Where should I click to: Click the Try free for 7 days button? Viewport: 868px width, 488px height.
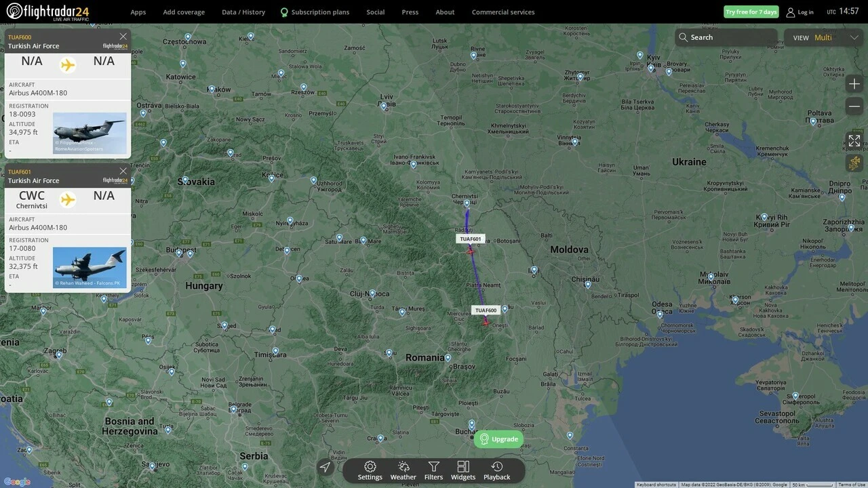(x=751, y=12)
